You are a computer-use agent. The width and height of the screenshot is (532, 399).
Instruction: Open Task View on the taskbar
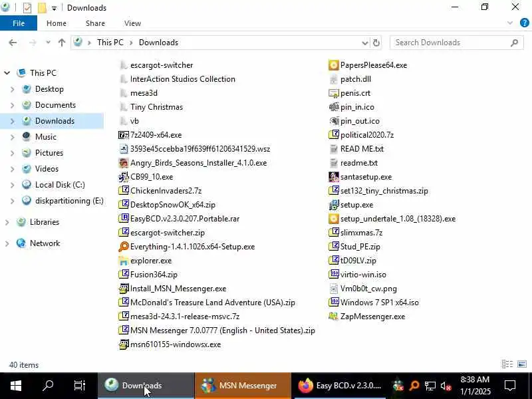[x=80, y=386]
